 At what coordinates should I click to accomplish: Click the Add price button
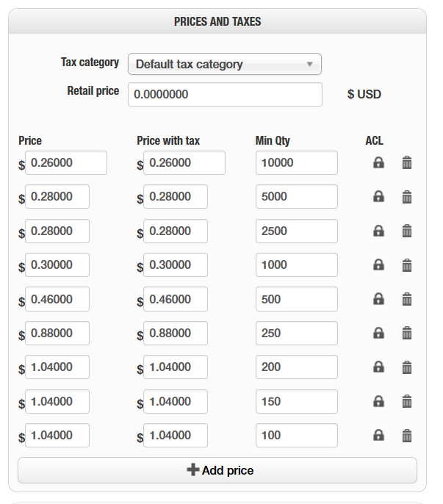click(217, 470)
